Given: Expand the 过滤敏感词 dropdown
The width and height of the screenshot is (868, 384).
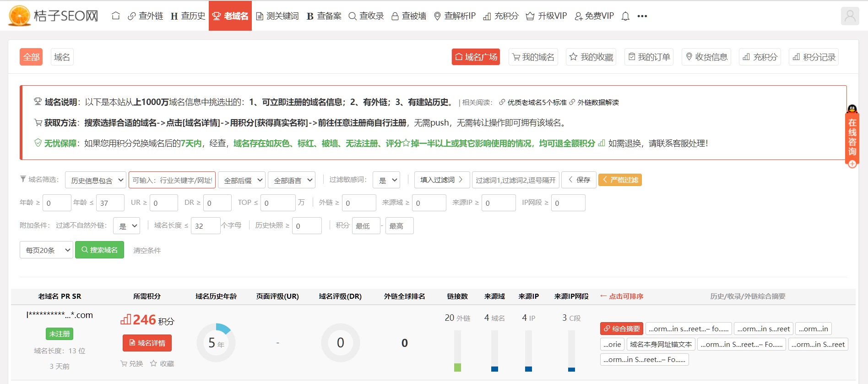Looking at the screenshot, I should (386, 180).
